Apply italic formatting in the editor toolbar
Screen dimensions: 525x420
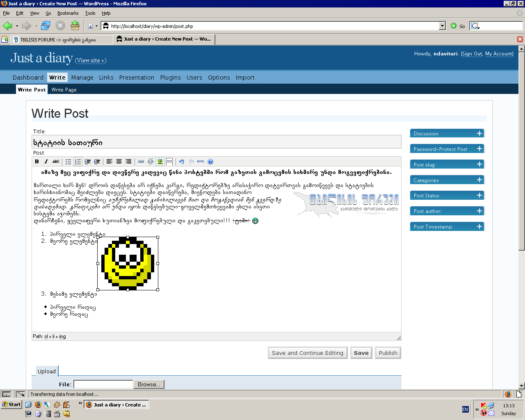point(46,162)
